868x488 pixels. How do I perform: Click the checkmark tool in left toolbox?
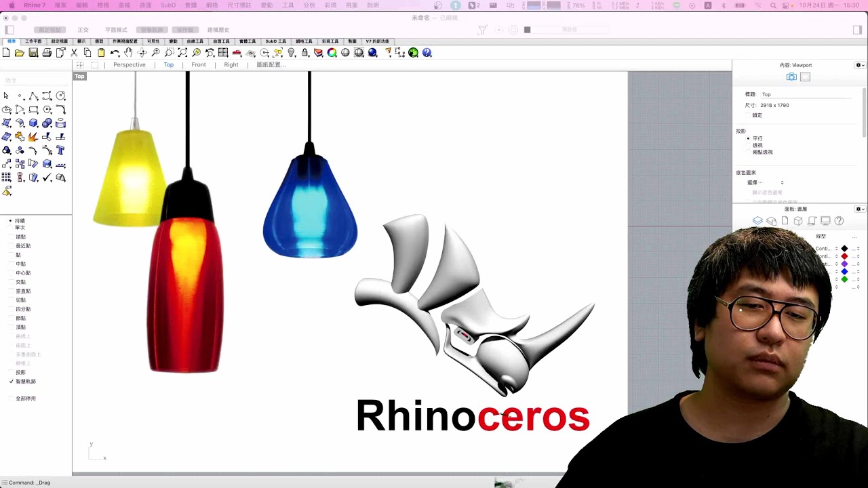click(47, 178)
